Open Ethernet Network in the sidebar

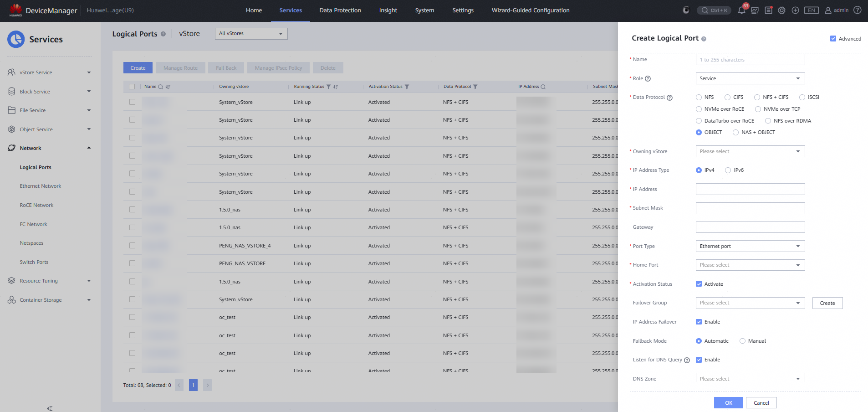(41, 186)
